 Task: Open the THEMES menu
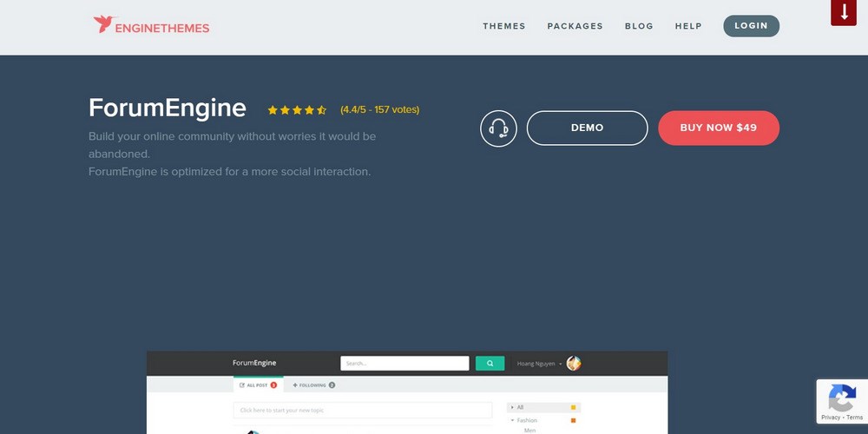click(x=503, y=26)
